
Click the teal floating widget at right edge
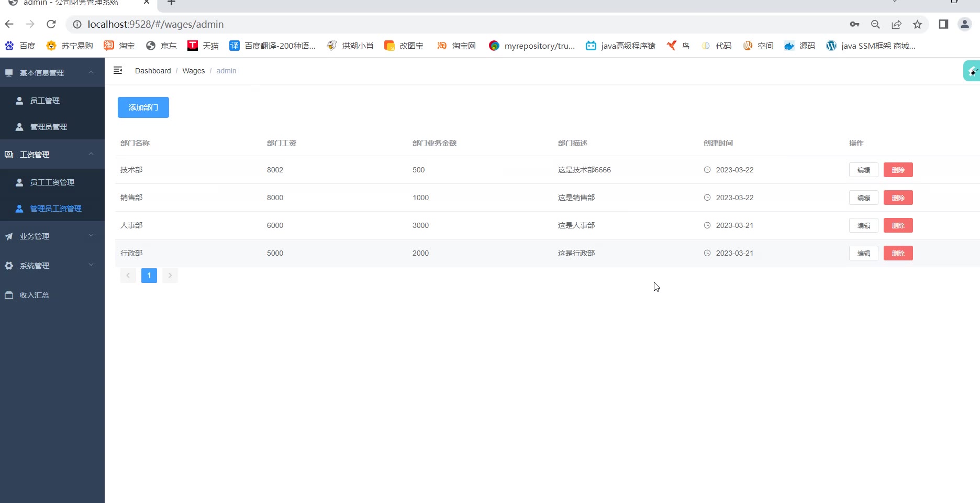[972, 71]
